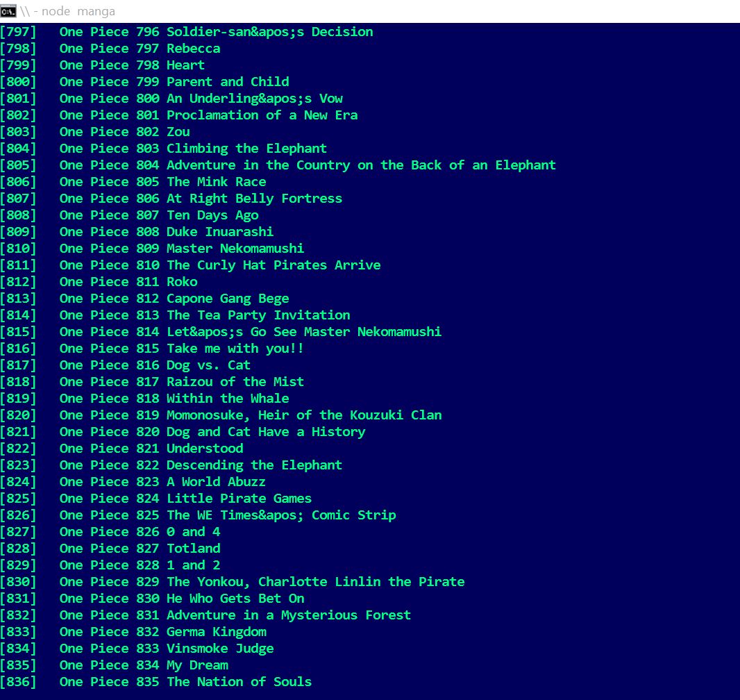Image resolution: width=740 pixels, height=700 pixels.
Task: Click index number [805]
Action: coord(18,165)
